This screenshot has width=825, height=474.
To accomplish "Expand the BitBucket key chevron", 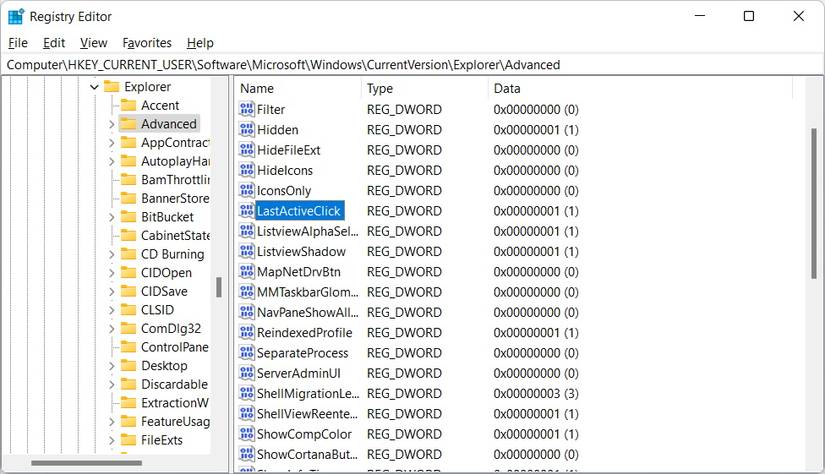I will click(x=111, y=217).
